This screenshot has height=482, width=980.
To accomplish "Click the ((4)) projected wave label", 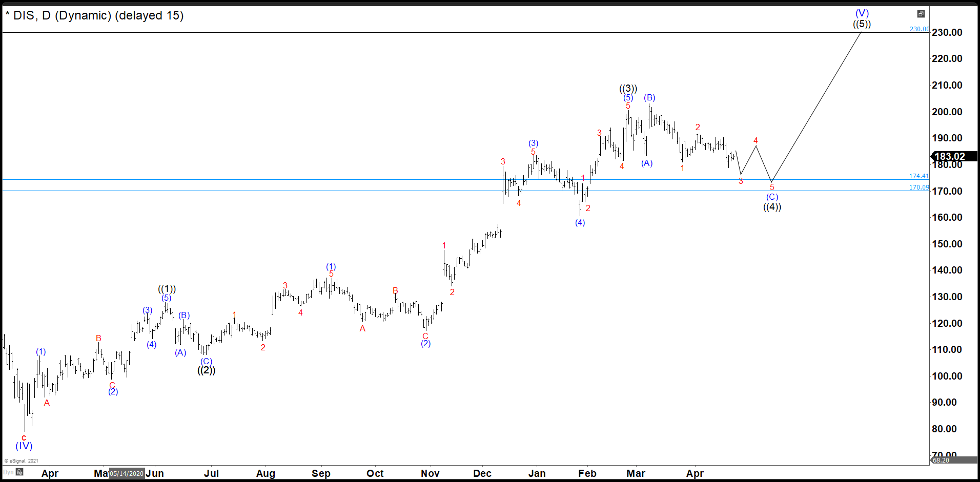I will click(x=772, y=207).
